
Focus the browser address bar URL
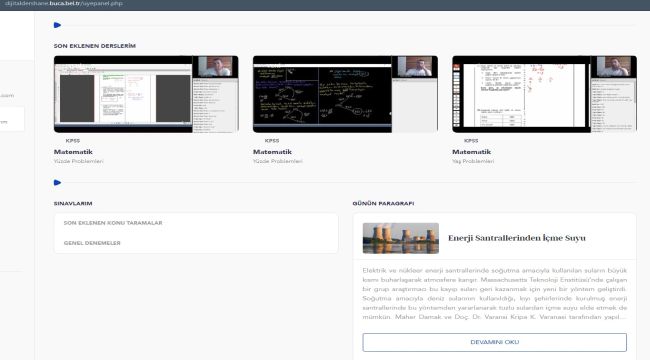click(63, 3)
